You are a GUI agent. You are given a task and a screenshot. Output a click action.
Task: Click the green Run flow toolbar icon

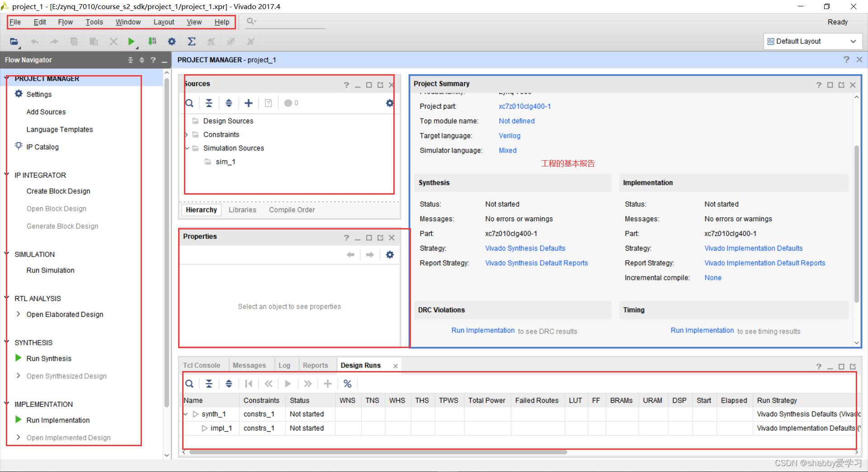[x=131, y=42]
